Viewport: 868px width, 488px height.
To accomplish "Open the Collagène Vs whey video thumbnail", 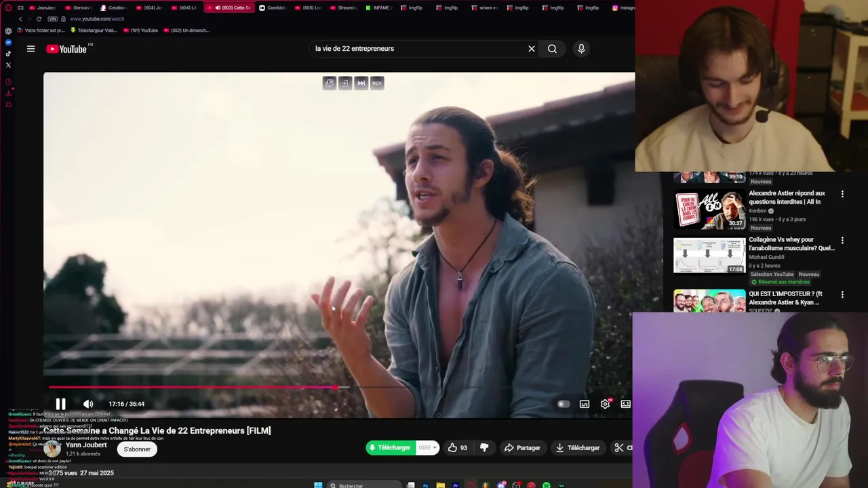I will click(x=709, y=256).
